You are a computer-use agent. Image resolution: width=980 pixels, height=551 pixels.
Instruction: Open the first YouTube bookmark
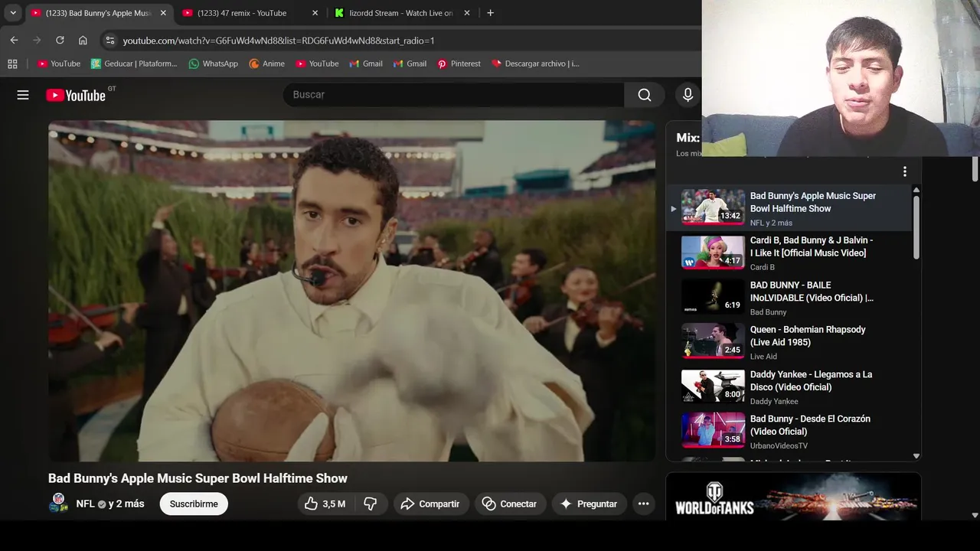pyautogui.click(x=59, y=64)
